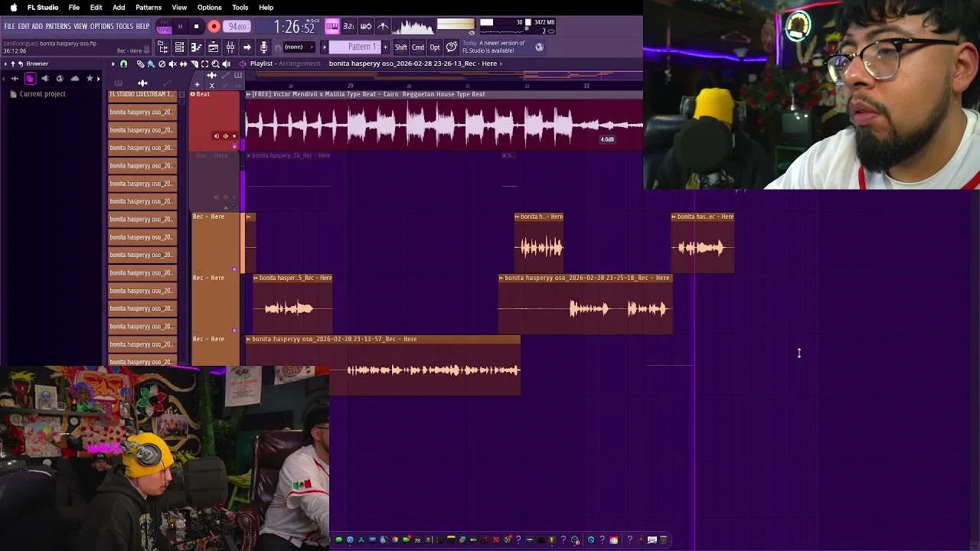The image size is (980, 551).
Task: Toggle the typing keyboard to piano button
Action: [332, 26]
